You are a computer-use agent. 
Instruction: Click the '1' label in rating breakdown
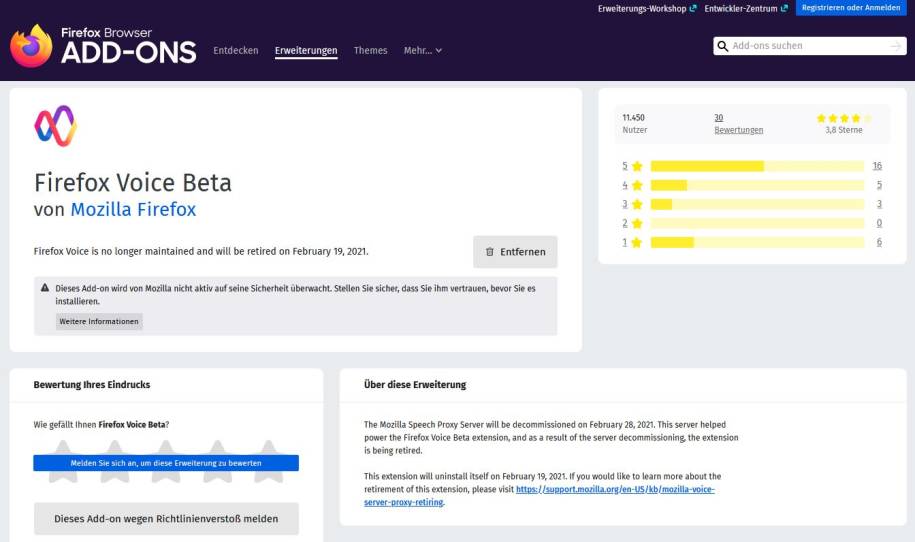624,243
